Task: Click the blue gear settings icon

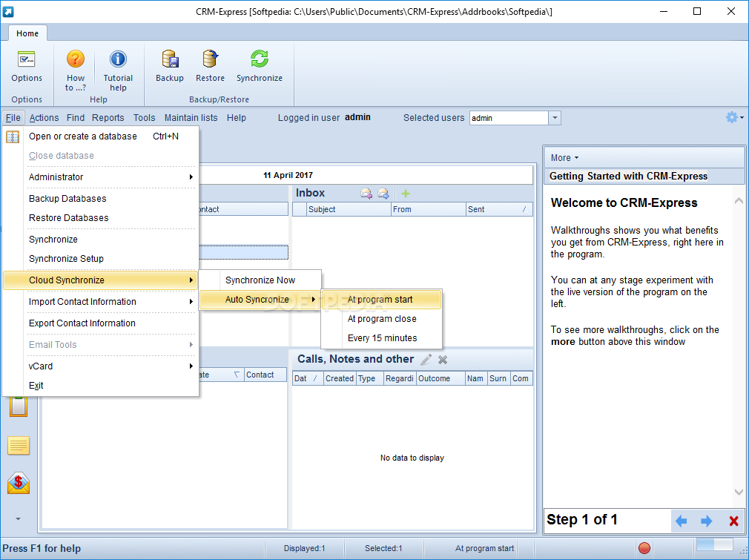Action: [x=731, y=117]
